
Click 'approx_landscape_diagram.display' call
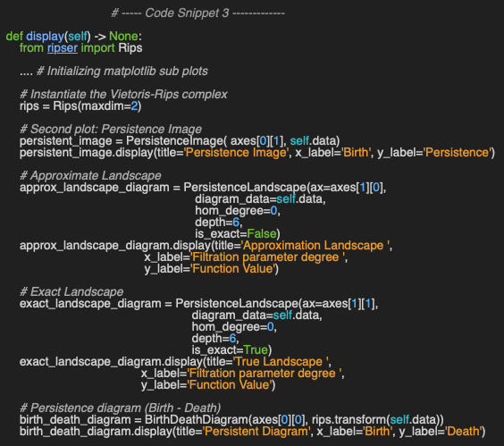[115, 246]
